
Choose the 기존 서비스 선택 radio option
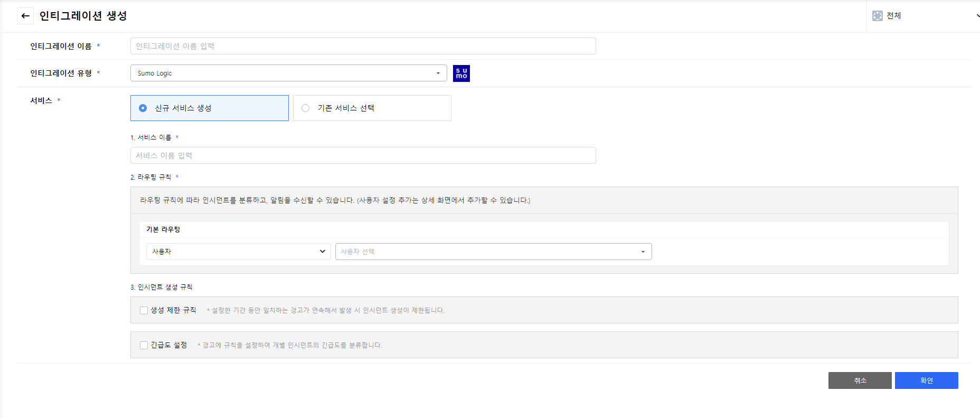[306, 108]
